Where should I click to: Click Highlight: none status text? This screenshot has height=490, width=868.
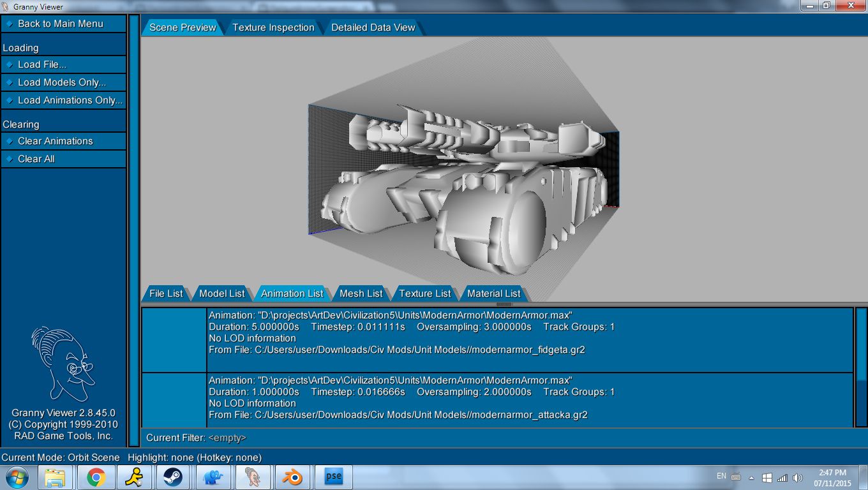click(195, 457)
